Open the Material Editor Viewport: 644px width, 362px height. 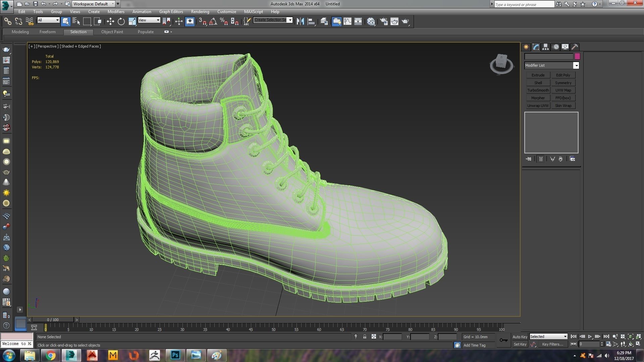pos(371,21)
